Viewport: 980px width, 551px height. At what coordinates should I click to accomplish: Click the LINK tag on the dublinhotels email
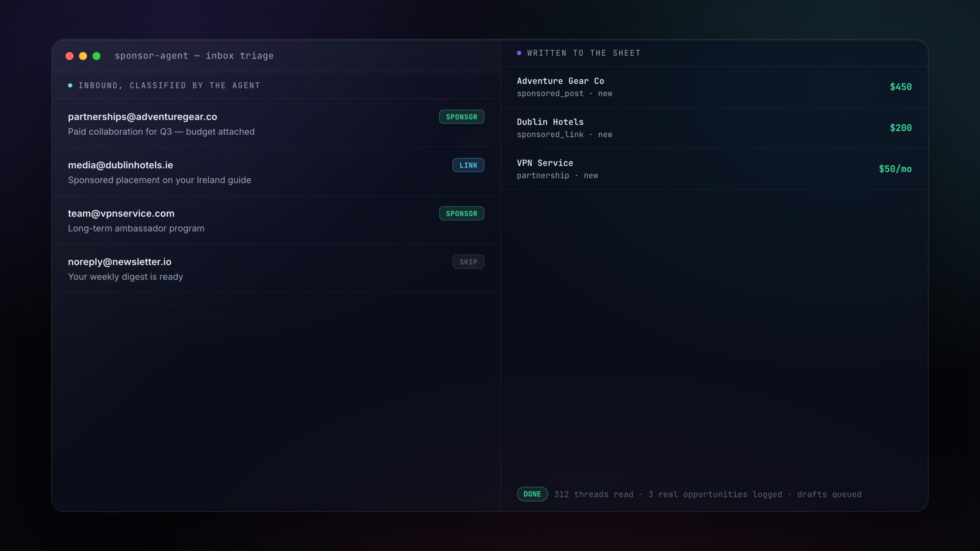468,165
